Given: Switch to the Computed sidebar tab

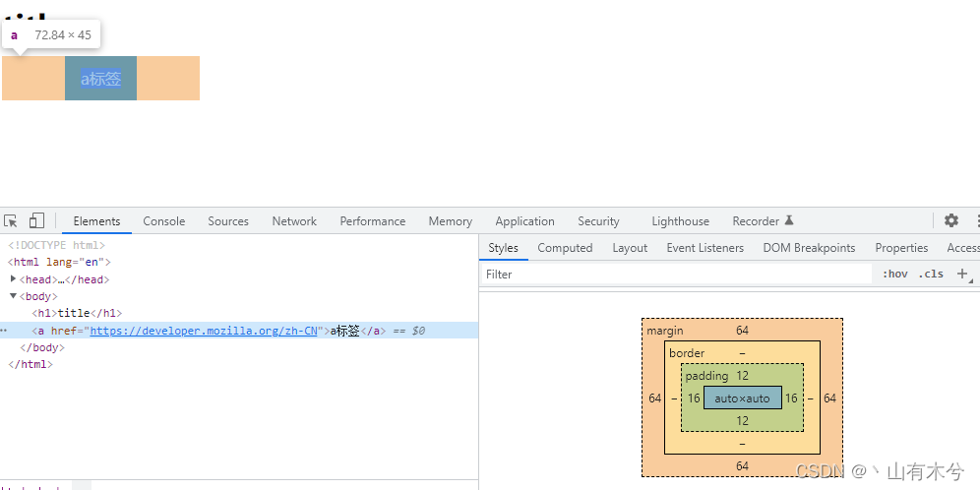Looking at the screenshot, I should (565, 248).
